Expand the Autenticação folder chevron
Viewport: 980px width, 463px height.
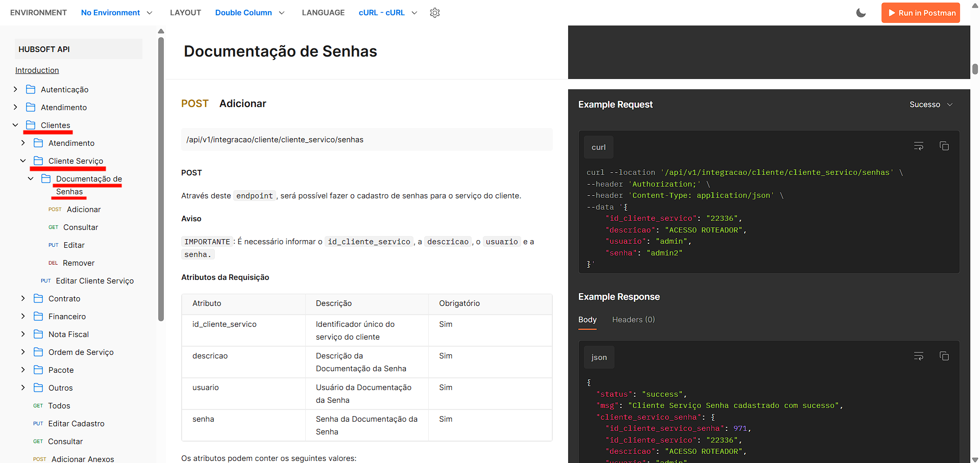point(15,89)
